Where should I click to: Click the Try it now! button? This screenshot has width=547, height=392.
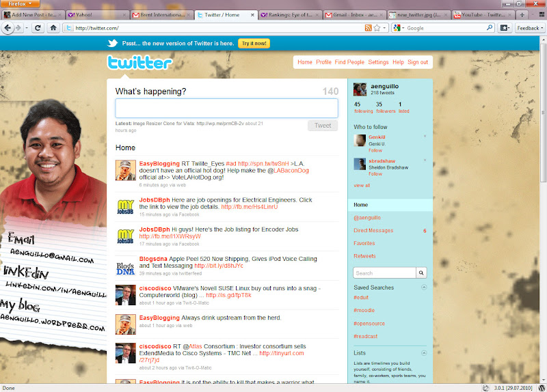(254, 43)
